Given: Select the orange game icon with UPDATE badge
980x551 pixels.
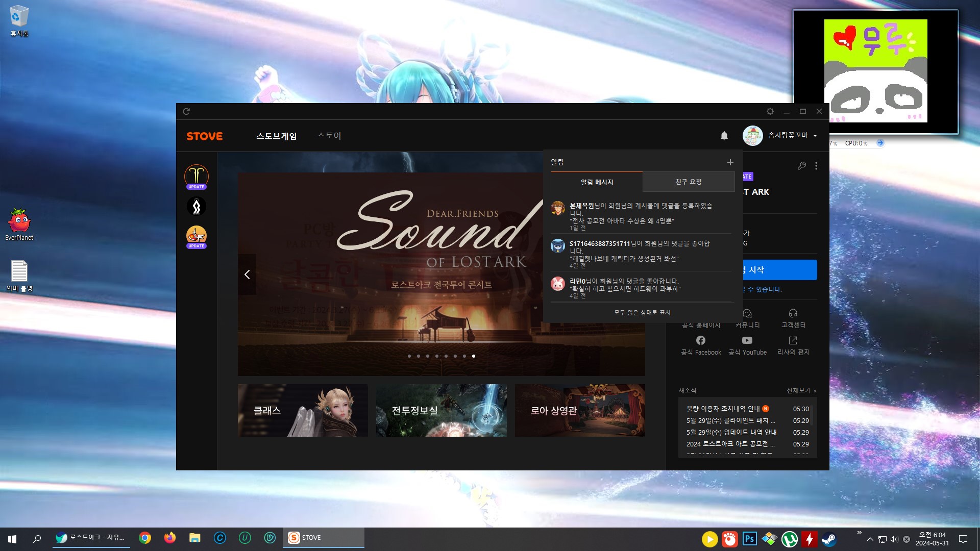Looking at the screenshot, I should pyautogui.click(x=197, y=237).
